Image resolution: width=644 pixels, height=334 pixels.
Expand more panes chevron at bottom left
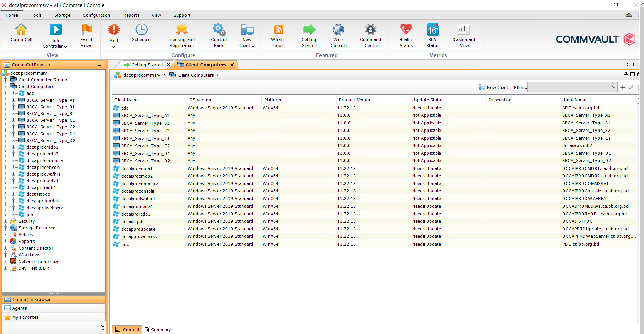coord(103,327)
